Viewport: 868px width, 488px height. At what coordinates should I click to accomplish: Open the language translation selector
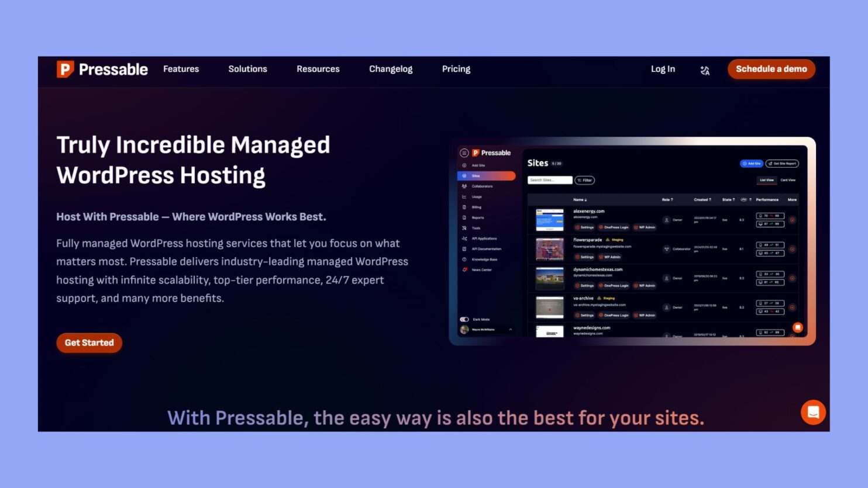point(705,70)
